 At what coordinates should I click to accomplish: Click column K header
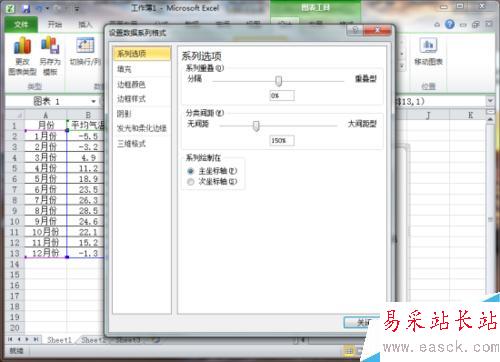coord(470,115)
